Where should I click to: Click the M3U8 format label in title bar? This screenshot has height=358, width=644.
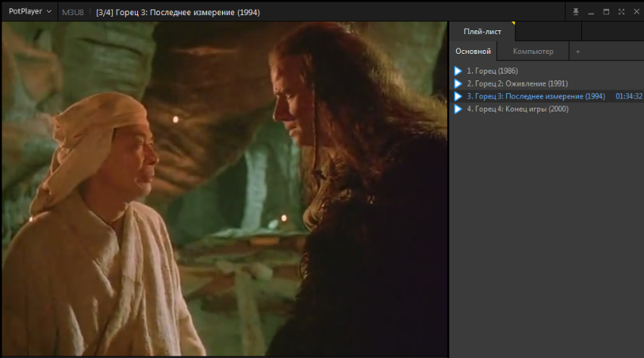pyautogui.click(x=73, y=12)
